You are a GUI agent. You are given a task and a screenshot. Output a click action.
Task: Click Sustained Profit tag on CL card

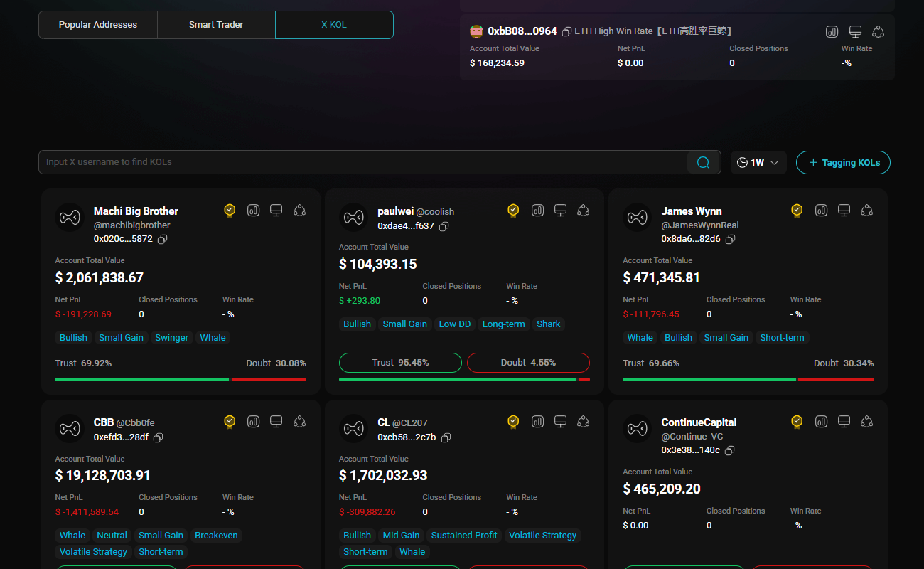464,536
